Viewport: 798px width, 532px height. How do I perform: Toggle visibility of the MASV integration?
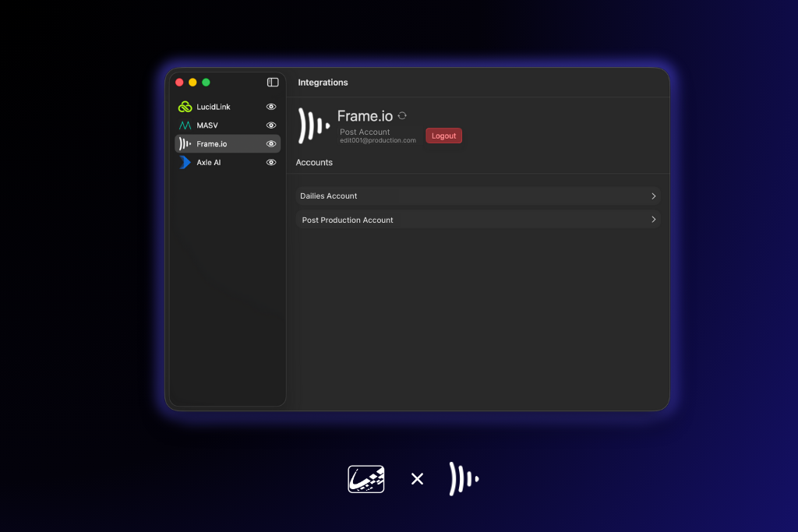pyautogui.click(x=271, y=125)
